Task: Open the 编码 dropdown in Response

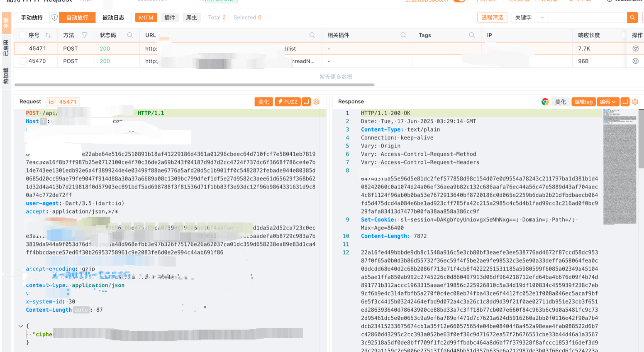Action: pos(608,102)
